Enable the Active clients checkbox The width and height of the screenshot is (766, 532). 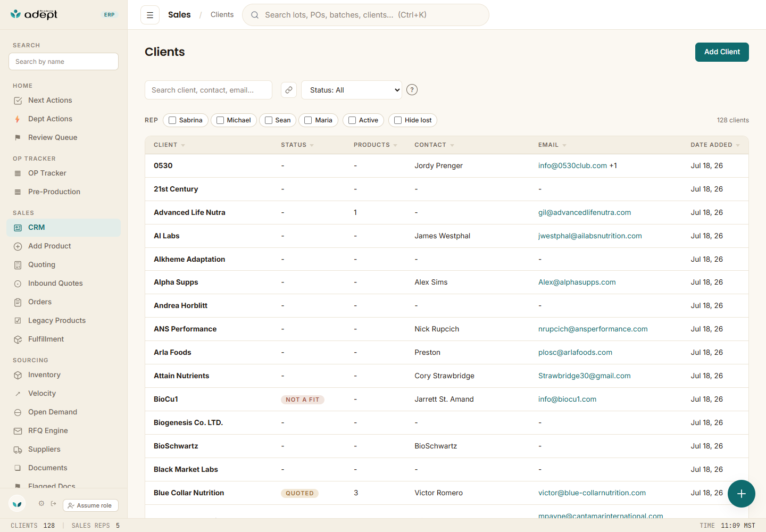pos(352,120)
